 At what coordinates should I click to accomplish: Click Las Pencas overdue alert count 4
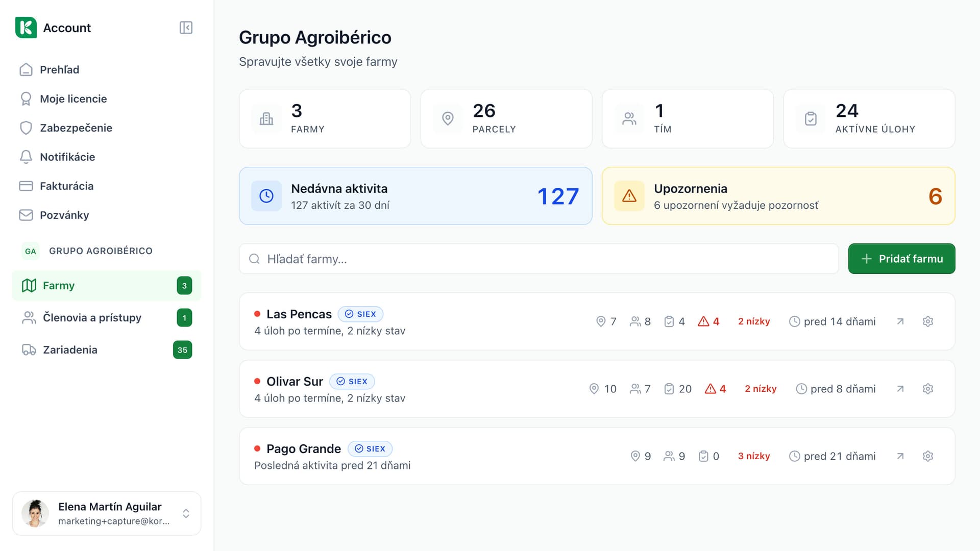[708, 321]
